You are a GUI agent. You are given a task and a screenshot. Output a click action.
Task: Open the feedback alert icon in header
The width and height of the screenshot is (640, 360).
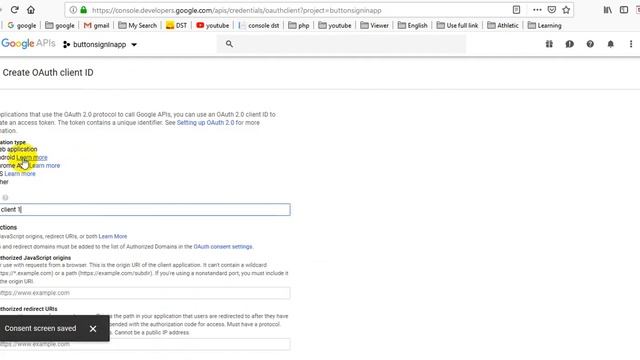(569, 44)
